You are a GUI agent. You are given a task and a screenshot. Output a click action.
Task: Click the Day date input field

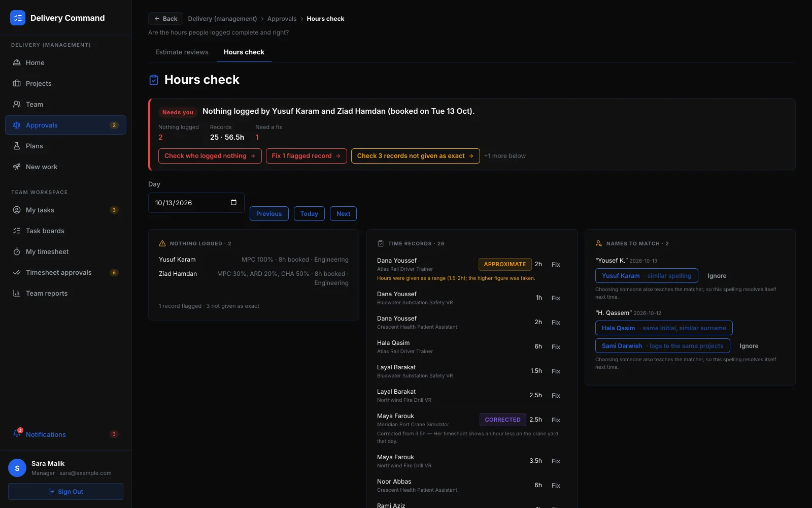(196, 203)
